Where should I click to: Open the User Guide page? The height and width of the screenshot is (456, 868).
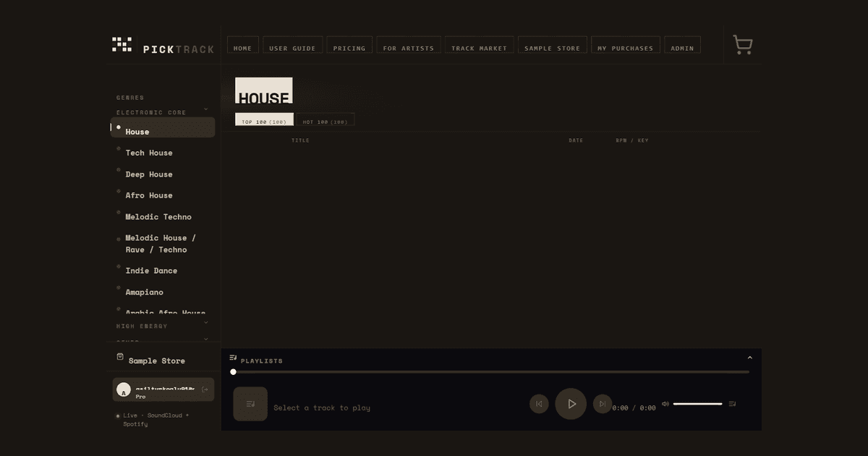click(x=292, y=45)
